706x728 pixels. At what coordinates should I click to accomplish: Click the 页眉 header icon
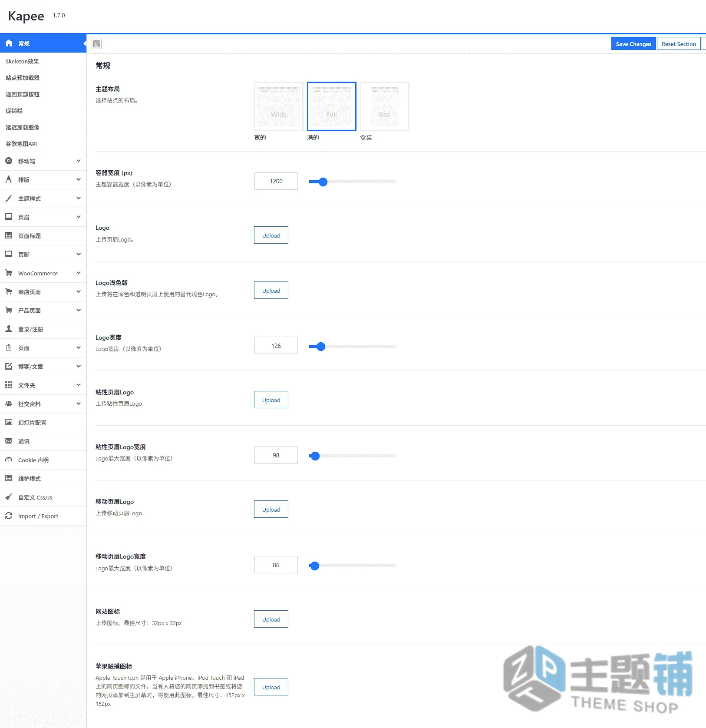coord(9,217)
